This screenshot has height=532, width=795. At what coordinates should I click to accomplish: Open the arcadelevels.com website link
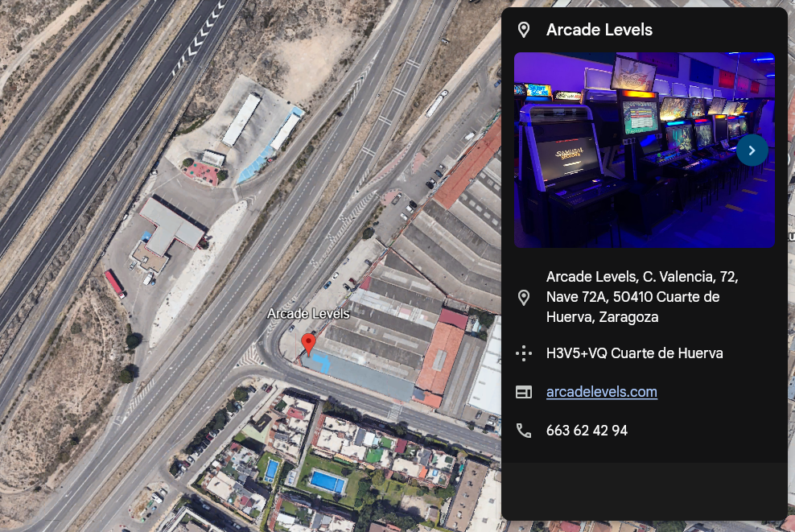pyautogui.click(x=601, y=392)
